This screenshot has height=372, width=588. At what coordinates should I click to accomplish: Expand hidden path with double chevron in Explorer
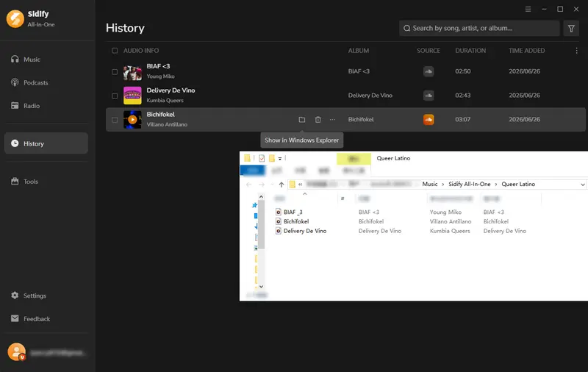click(300, 185)
